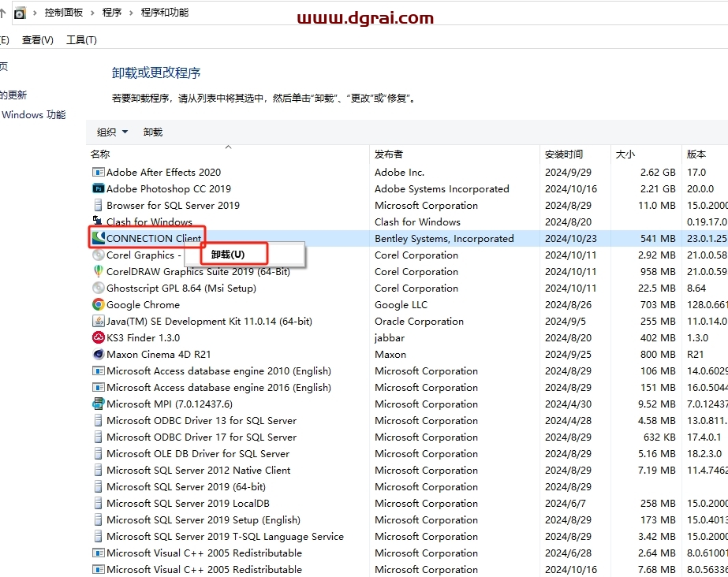Click the Ghostscript GPL 8.64 disc icon
Screen dimensions: 728x577
click(x=98, y=288)
